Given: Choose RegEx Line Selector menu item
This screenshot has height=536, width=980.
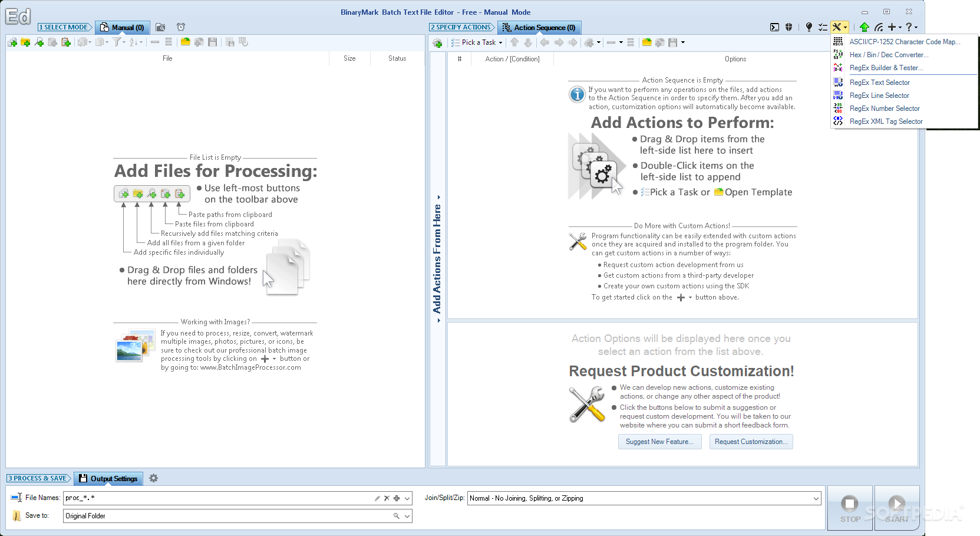Looking at the screenshot, I should 905,96.
